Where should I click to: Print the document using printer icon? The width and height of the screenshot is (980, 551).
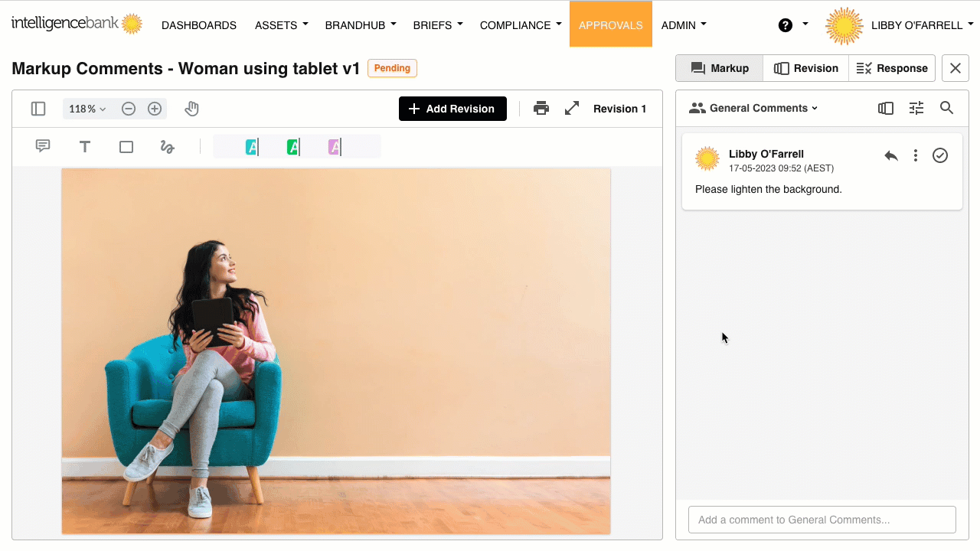[541, 109]
